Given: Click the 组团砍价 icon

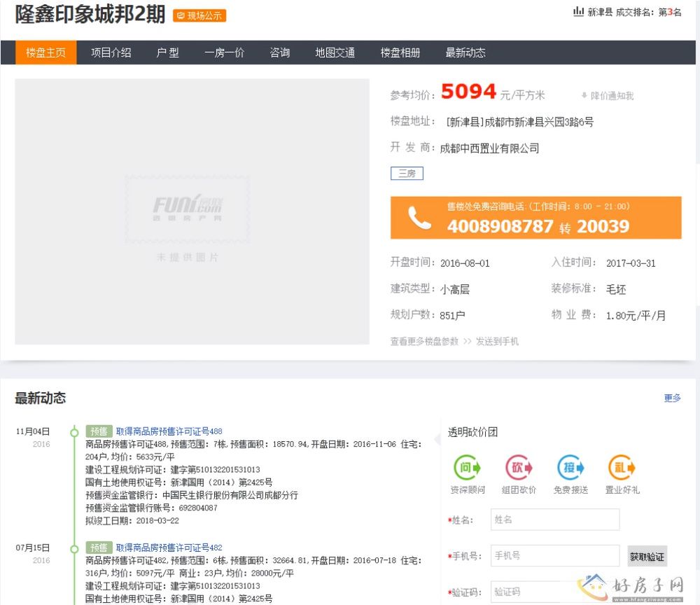Looking at the screenshot, I should click(519, 468).
